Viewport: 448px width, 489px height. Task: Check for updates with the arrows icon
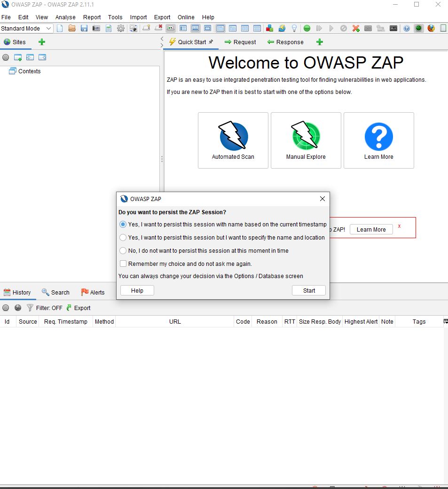283,28
